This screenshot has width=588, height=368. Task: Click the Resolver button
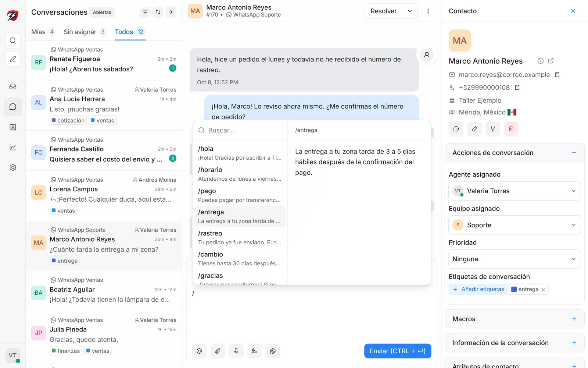click(x=384, y=11)
